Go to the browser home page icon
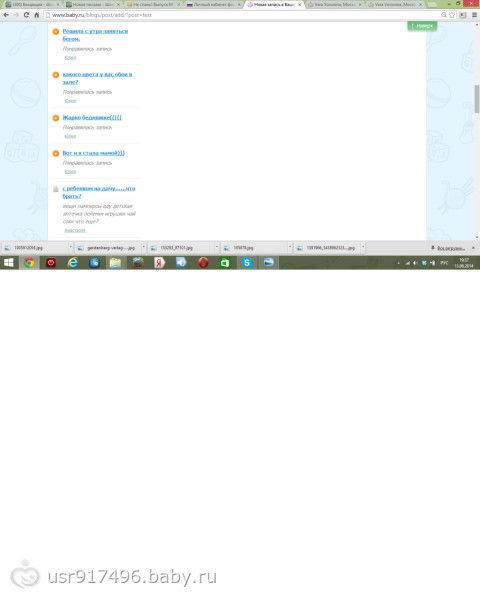 pyautogui.click(x=37, y=15)
